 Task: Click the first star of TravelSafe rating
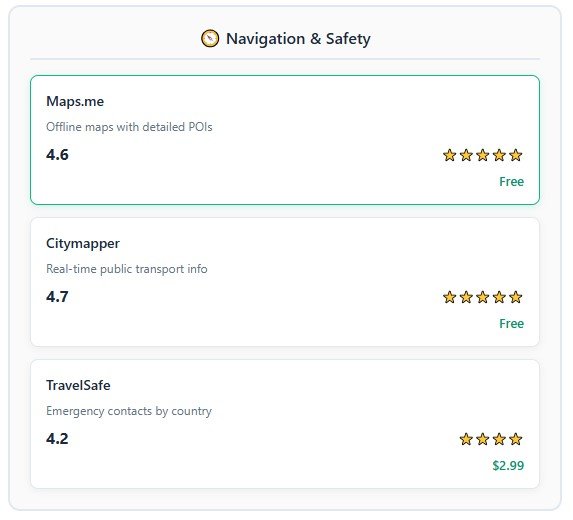pos(466,439)
